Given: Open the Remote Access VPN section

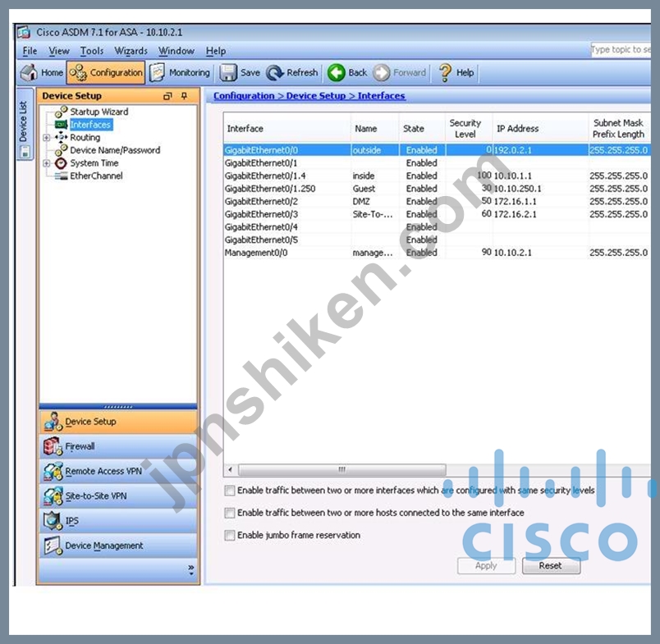Looking at the screenshot, I should pyautogui.click(x=118, y=471).
